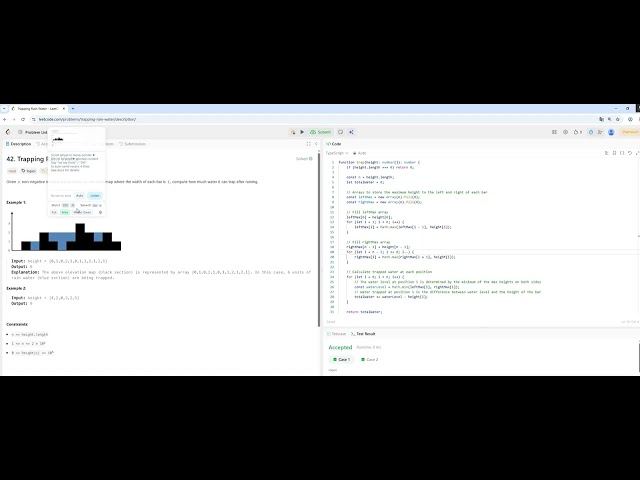Reset code with the undo arrow icon
Viewport: 640px width, 480px height.
(x=630, y=153)
